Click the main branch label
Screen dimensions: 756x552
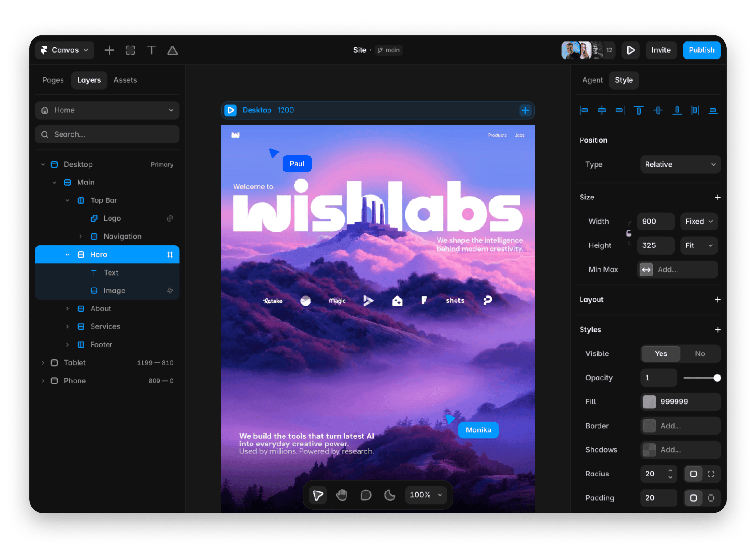389,50
